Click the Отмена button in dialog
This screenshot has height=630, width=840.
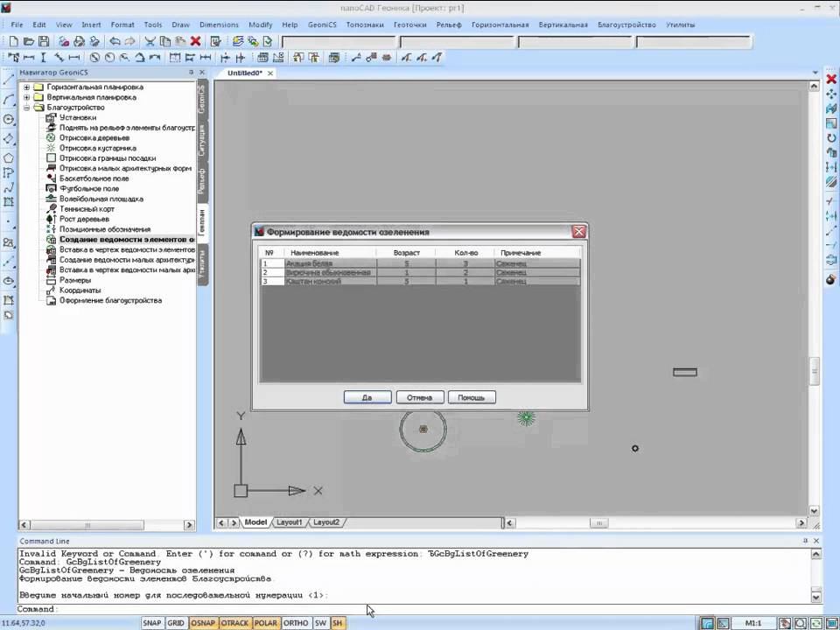(x=419, y=397)
